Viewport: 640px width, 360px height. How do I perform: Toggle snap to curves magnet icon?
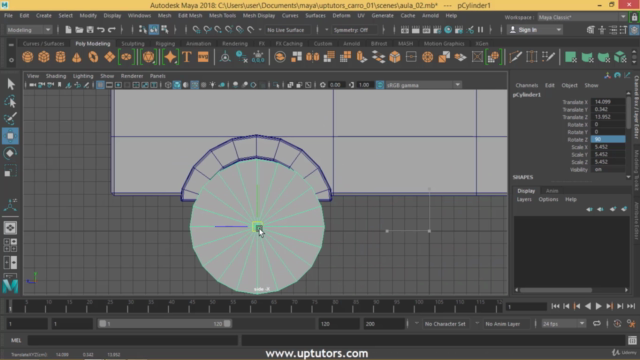click(x=207, y=30)
